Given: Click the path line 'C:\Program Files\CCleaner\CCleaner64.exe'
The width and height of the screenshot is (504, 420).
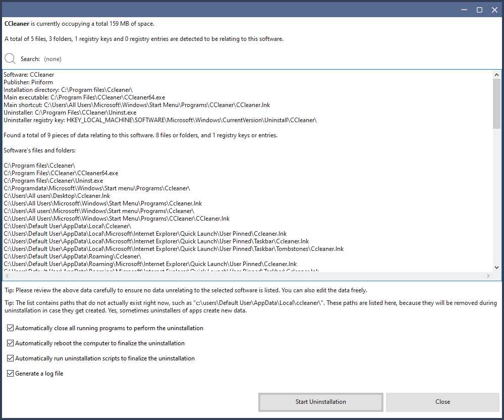Looking at the screenshot, I should click(61, 173).
